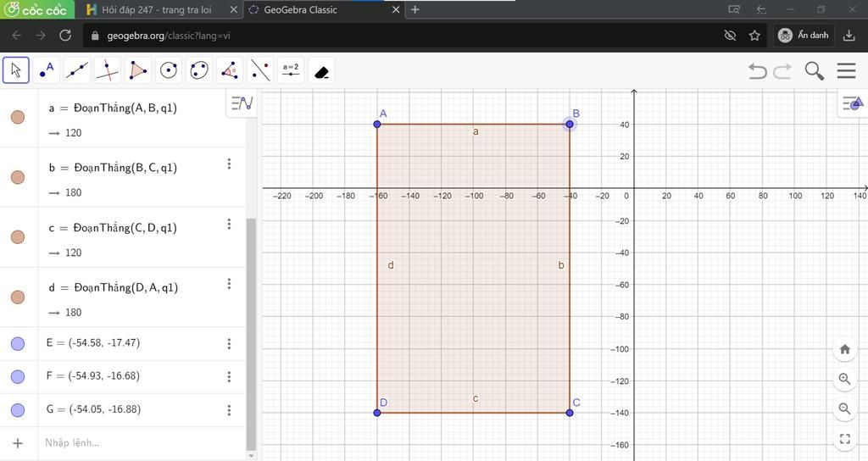The width and height of the screenshot is (868, 461).
Task: Select the Move arrow tool
Action: coord(16,70)
